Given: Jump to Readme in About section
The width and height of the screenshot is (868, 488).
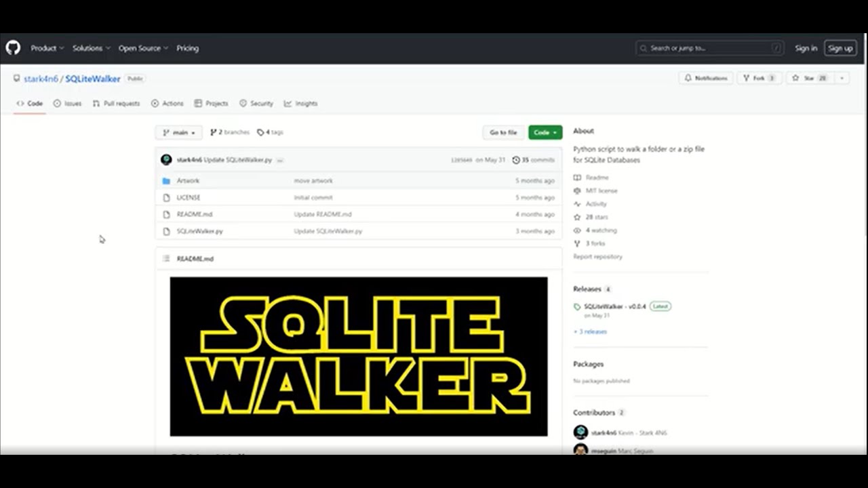Looking at the screenshot, I should pyautogui.click(x=591, y=178).
